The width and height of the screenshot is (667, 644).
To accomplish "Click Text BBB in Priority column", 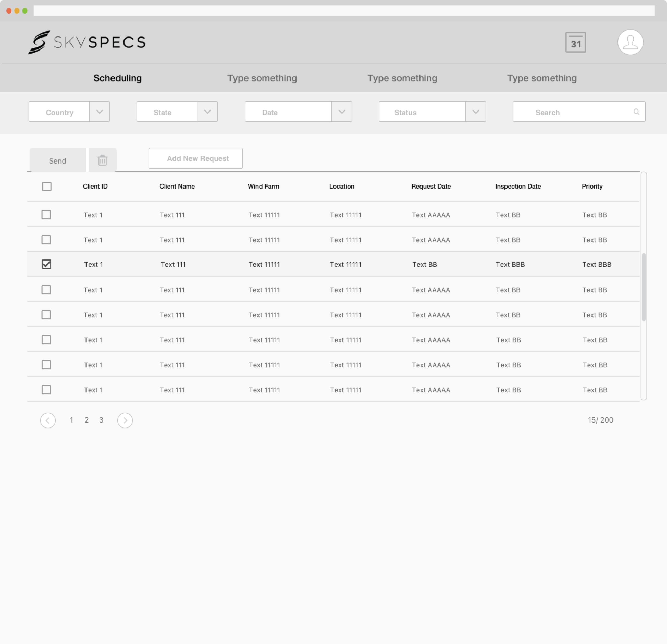I will 597,264.
